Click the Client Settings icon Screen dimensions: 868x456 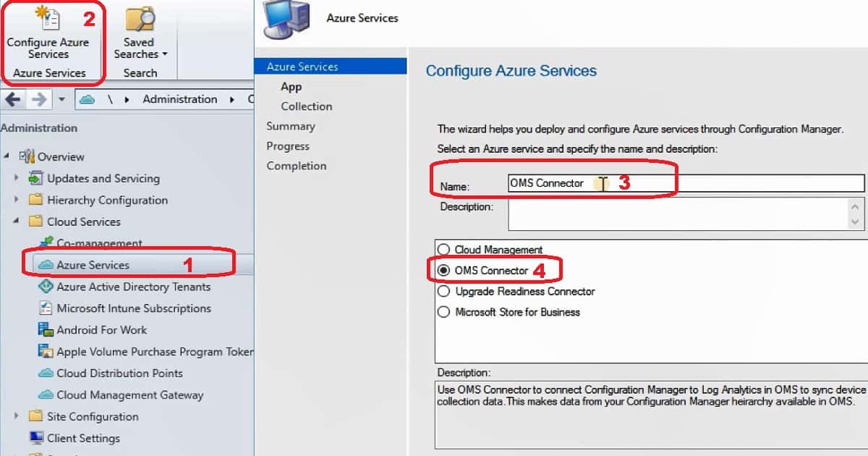tap(38, 439)
